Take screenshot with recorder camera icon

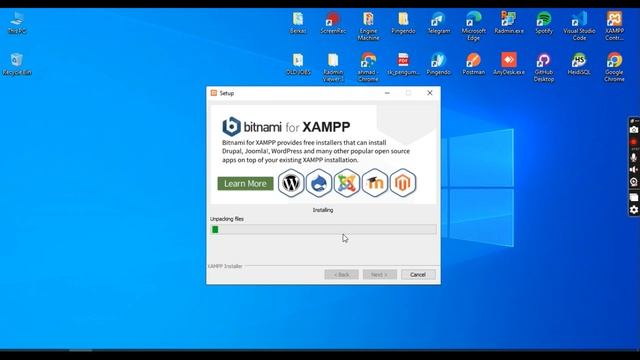[x=634, y=129]
